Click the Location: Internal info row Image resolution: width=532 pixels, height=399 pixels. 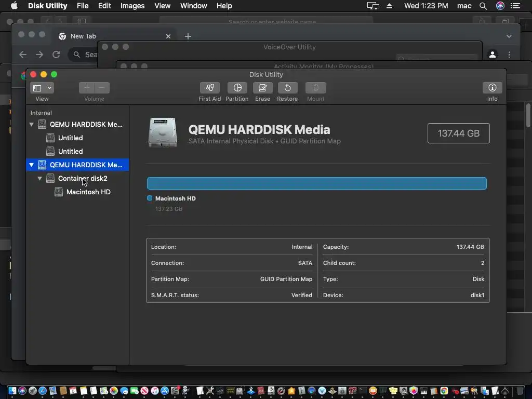231,247
